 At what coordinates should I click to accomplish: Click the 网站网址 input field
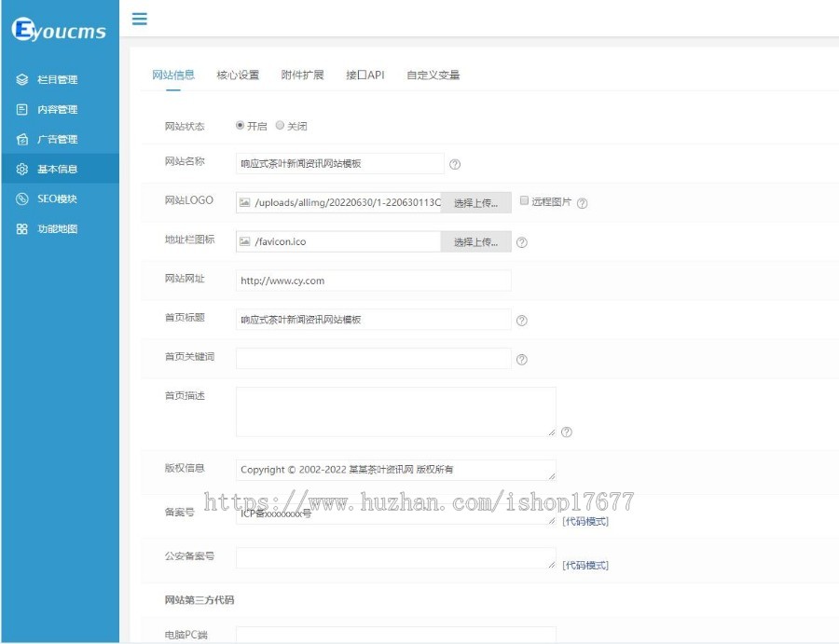374,281
